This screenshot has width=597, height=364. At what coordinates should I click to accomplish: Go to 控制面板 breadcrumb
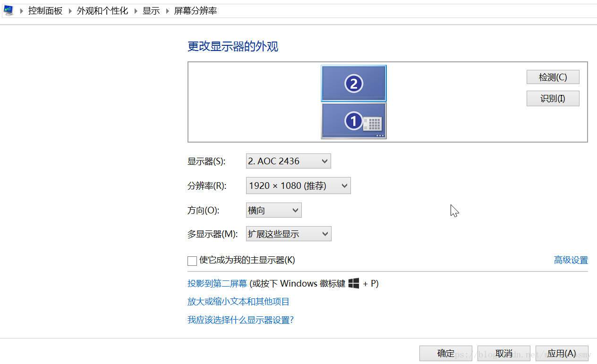coord(45,11)
